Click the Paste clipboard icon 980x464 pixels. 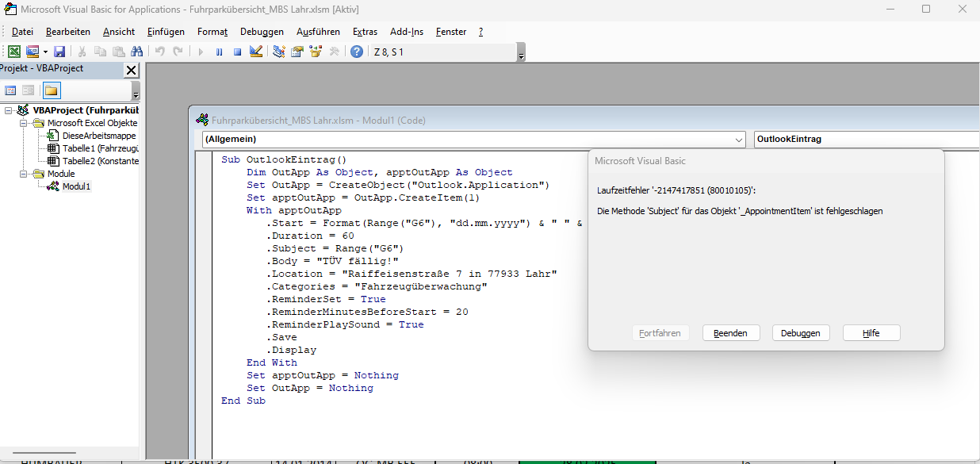(x=118, y=52)
